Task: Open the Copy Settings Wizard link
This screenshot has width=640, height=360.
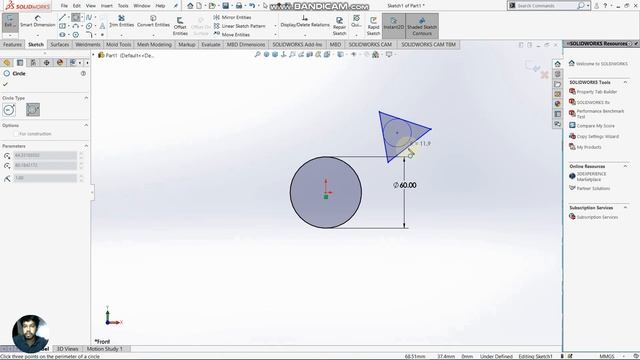Action: click(598, 136)
